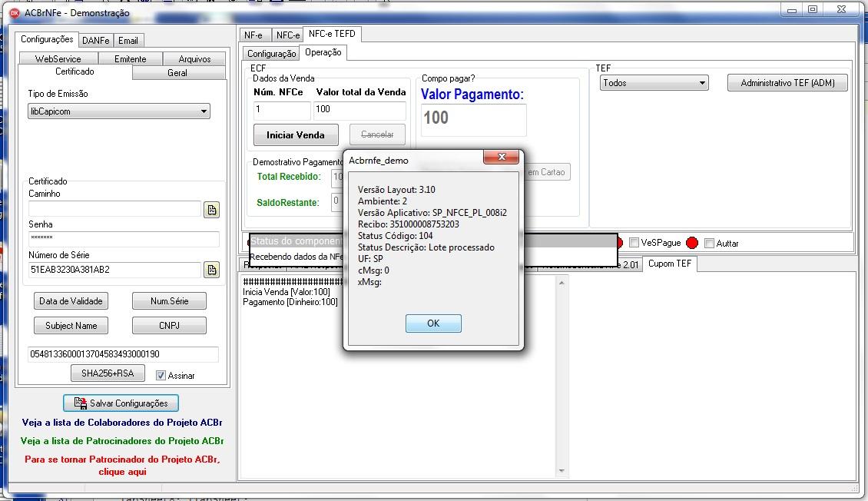This screenshot has width=868, height=501.
Task: Click the Cancelar button
Action: pos(377,134)
